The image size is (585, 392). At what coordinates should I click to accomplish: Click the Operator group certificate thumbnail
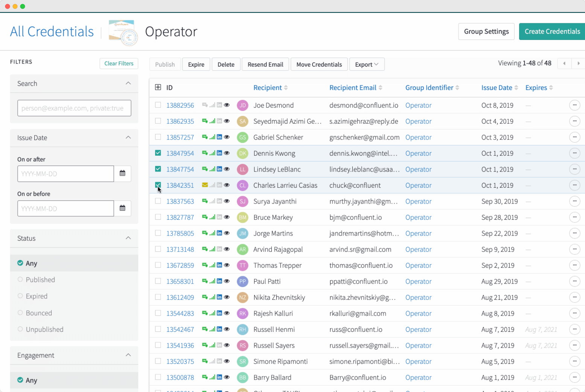pos(123,32)
